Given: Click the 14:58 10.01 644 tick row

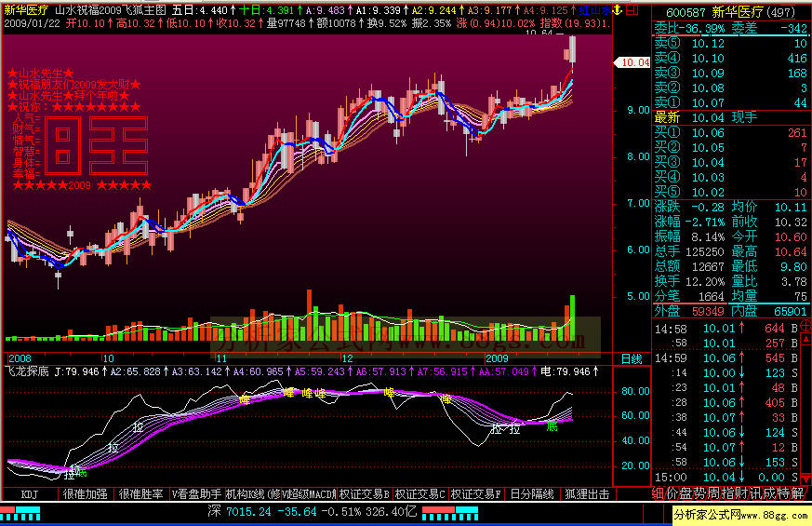Looking at the screenshot, I should point(726,328).
